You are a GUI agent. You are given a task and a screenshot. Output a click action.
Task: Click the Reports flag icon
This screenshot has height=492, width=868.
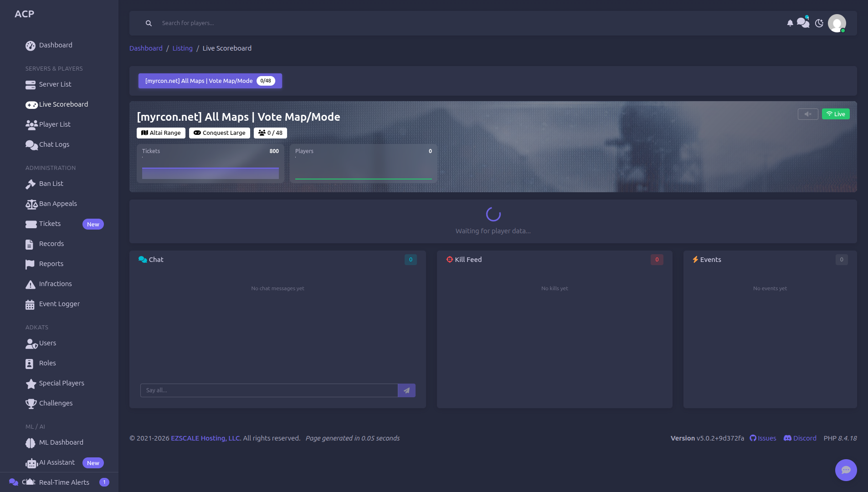(30, 264)
